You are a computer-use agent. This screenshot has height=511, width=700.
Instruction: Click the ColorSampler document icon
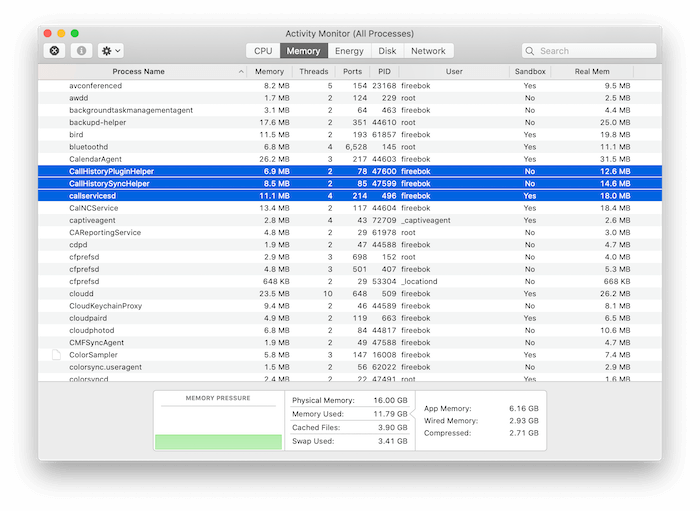point(56,355)
